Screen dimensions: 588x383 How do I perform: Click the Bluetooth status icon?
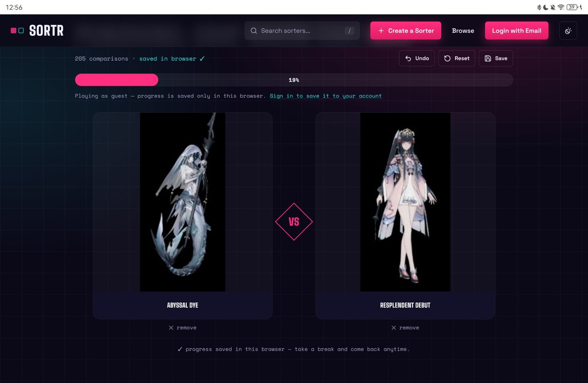tap(539, 7)
